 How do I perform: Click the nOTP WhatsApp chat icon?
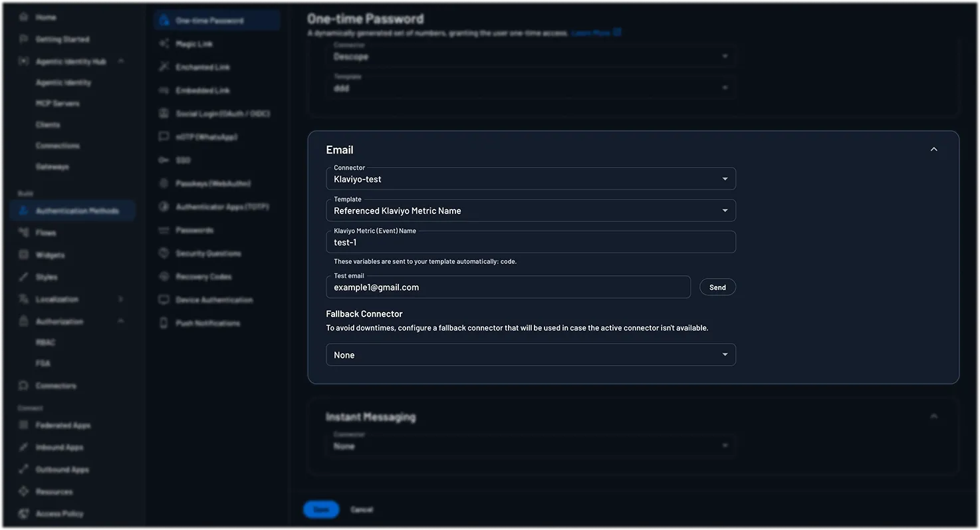point(164,137)
